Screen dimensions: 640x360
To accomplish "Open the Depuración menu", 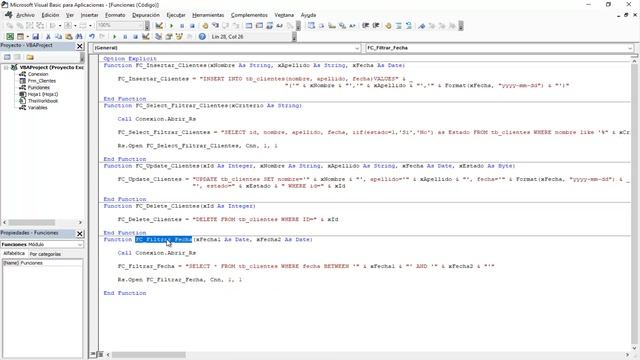I will click(x=146, y=15).
